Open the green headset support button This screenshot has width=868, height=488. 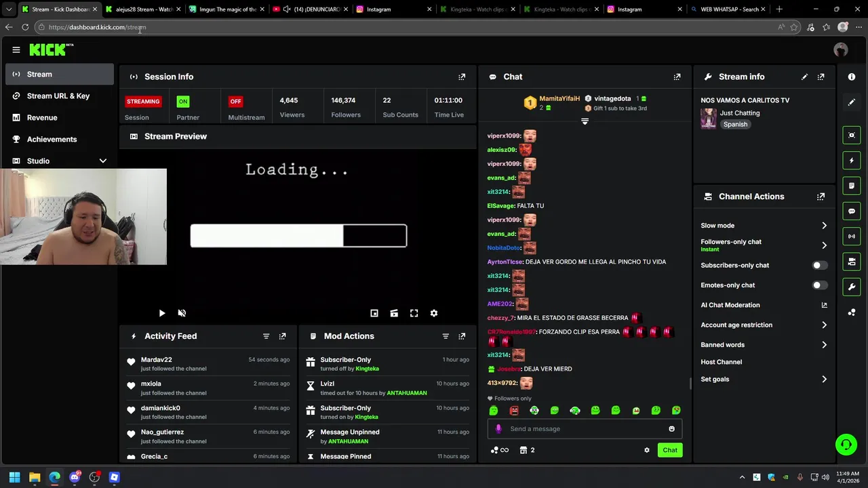pyautogui.click(x=846, y=445)
